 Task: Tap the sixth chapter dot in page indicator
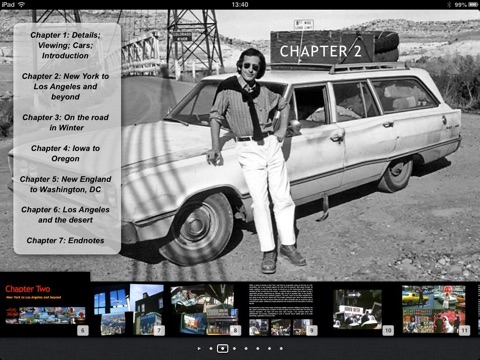[269, 348]
